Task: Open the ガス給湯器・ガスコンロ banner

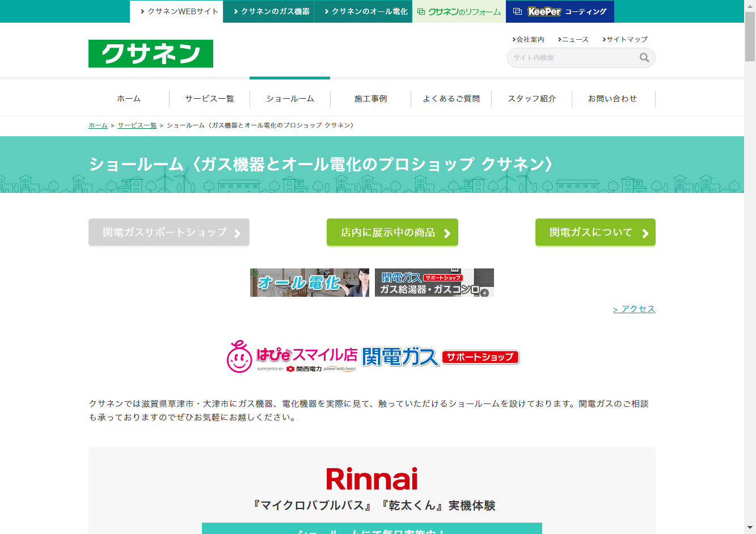Action: pyautogui.click(x=434, y=283)
